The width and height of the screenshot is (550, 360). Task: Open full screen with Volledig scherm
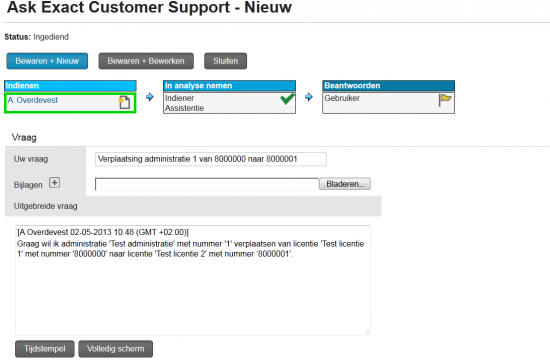[115, 349]
